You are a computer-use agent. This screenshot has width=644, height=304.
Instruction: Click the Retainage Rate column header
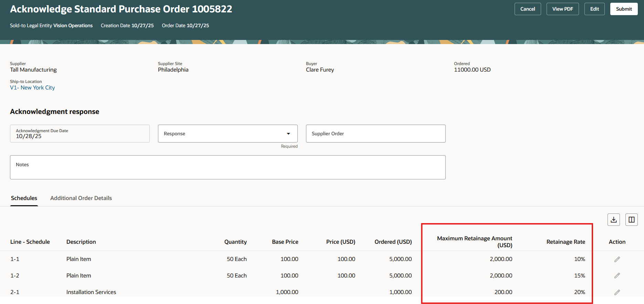[566, 242]
